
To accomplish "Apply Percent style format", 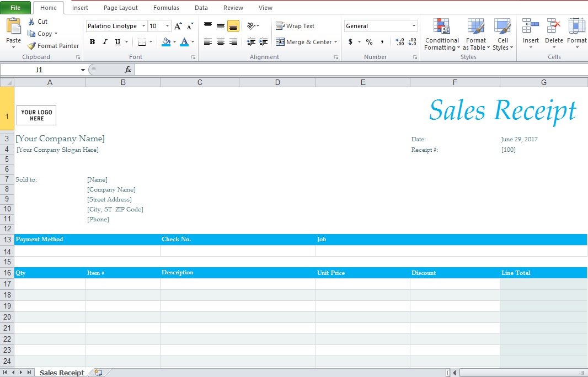I will [x=370, y=41].
